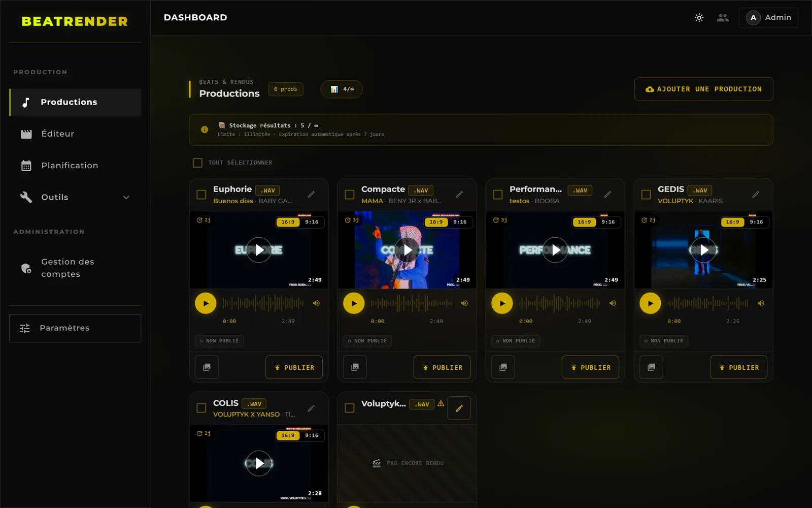Screen dimensions: 812x508
Task: Open GEDIS image gallery icon button
Action: click(651, 367)
